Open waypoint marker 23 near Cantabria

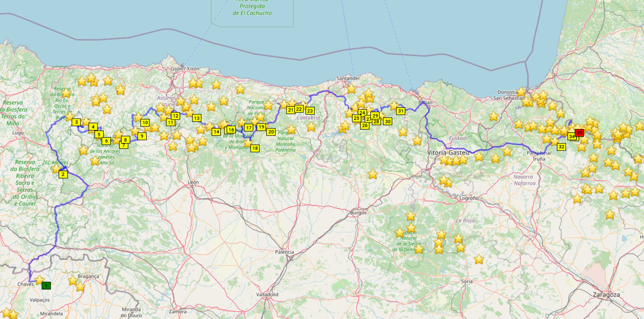coord(310,111)
